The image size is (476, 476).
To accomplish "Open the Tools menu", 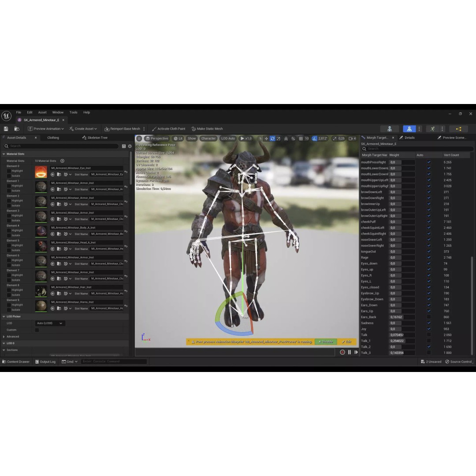I will (x=73, y=112).
